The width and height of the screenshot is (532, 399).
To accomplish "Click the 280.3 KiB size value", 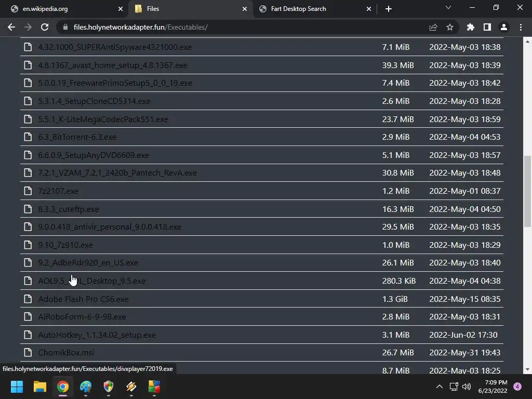I will coord(399,281).
